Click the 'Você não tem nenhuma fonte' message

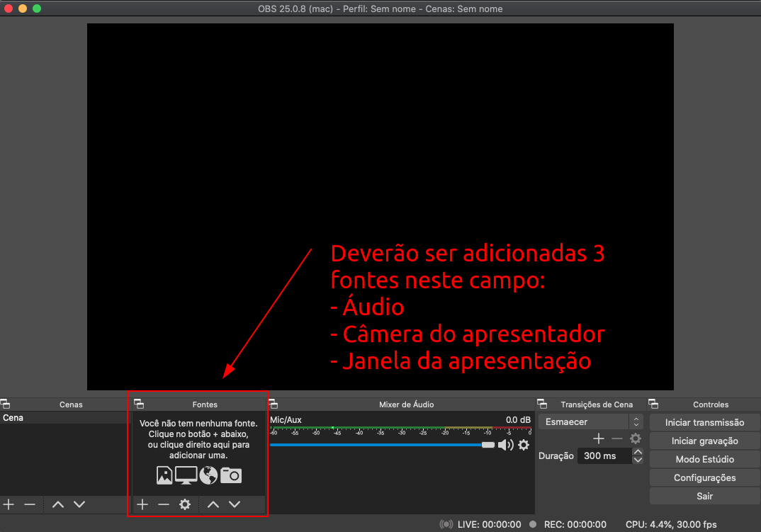(198, 439)
